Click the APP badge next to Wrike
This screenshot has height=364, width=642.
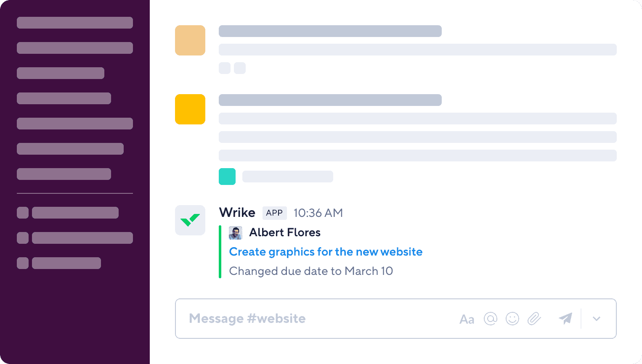point(274,213)
